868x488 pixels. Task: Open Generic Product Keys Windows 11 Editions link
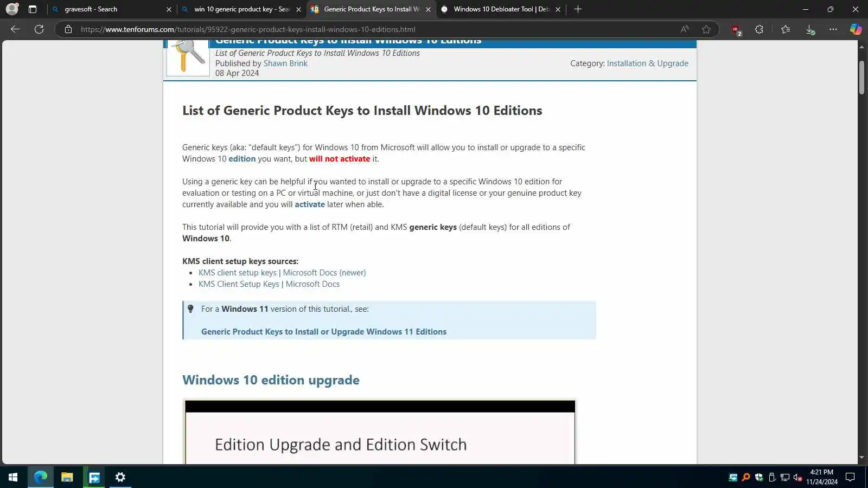tap(324, 332)
